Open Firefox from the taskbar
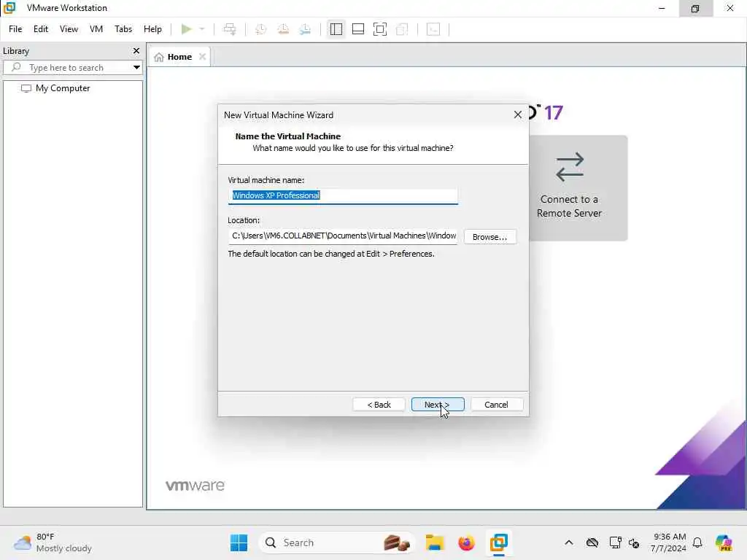 tap(466, 542)
